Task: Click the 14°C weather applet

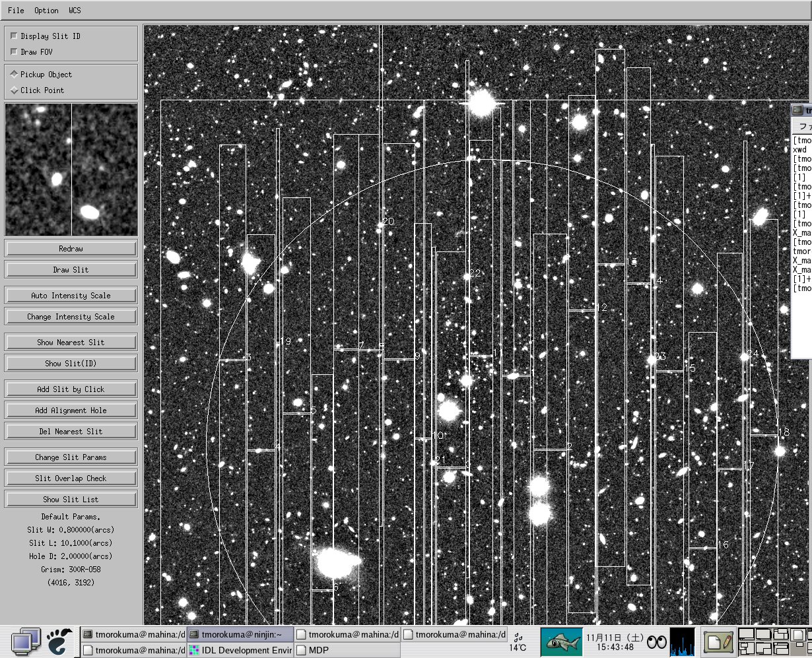Action: tap(518, 643)
